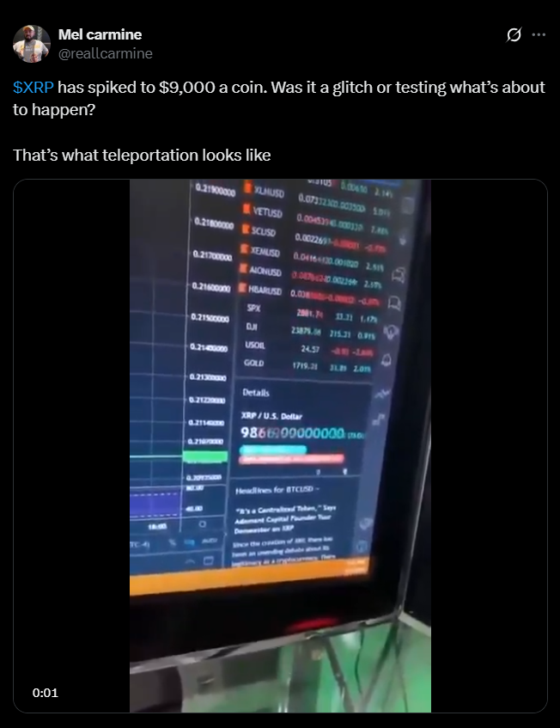Image resolution: width=560 pixels, height=728 pixels.
Task: Click the 0:01 video timestamp
Action: click(46, 693)
